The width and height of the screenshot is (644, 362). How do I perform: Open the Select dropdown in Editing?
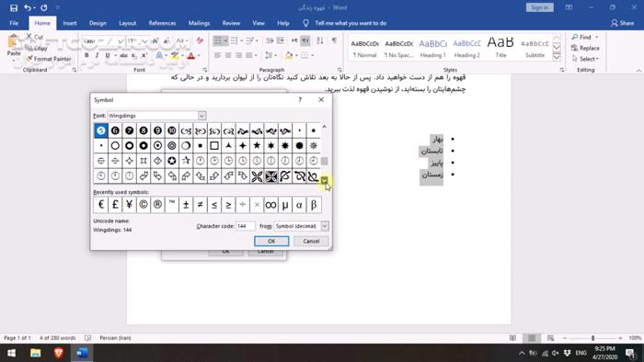[585, 59]
